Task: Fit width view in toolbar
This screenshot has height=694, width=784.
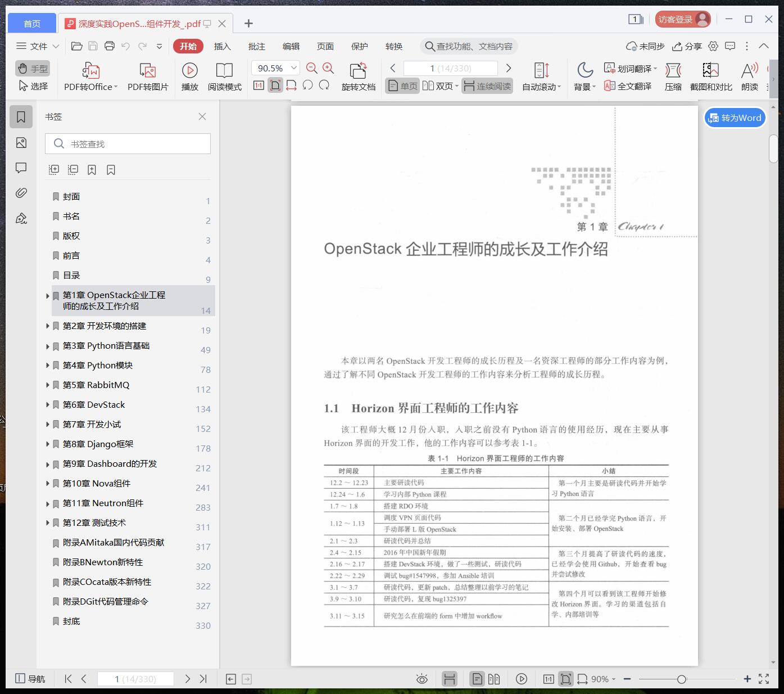Action: [291, 85]
